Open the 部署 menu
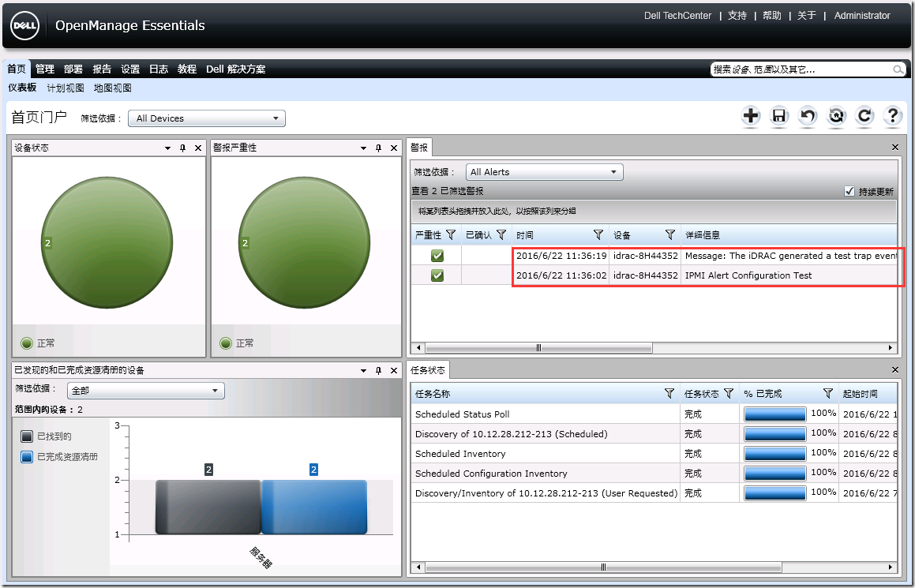 [x=73, y=69]
